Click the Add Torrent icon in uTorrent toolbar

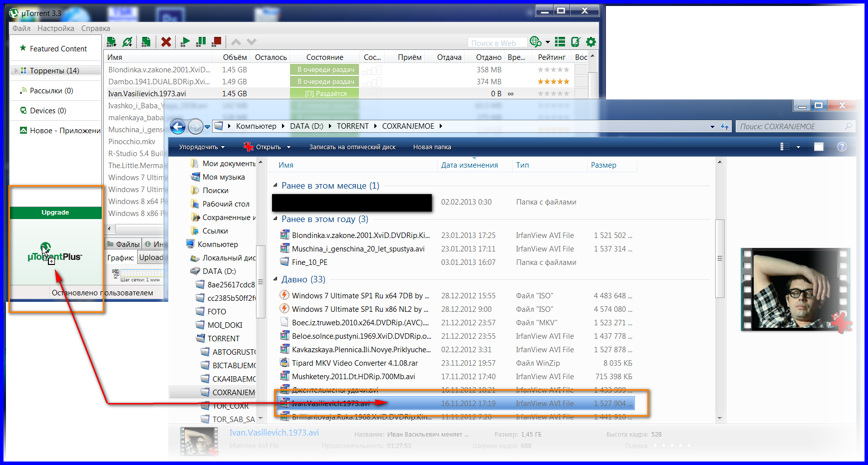[111, 42]
